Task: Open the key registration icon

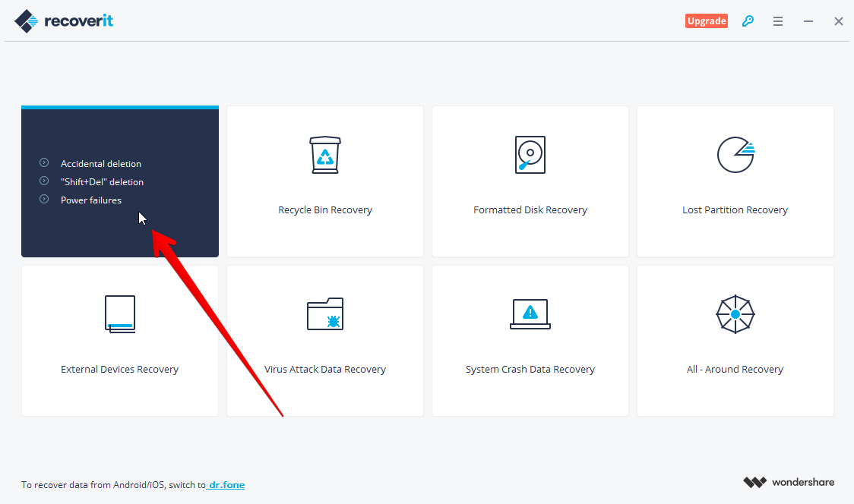Action: (x=748, y=20)
